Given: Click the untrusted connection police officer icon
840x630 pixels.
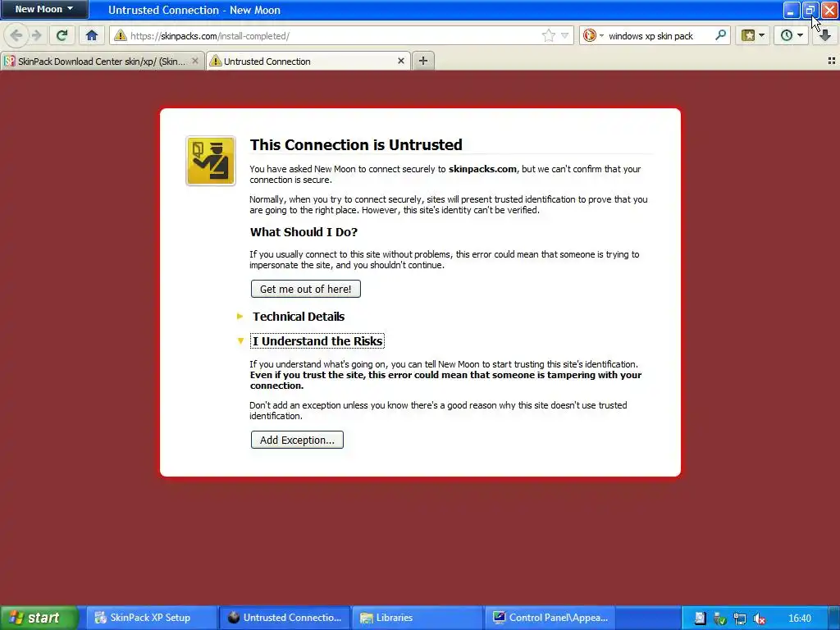Looking at the screenshot, I should click(x=211, y=161).
